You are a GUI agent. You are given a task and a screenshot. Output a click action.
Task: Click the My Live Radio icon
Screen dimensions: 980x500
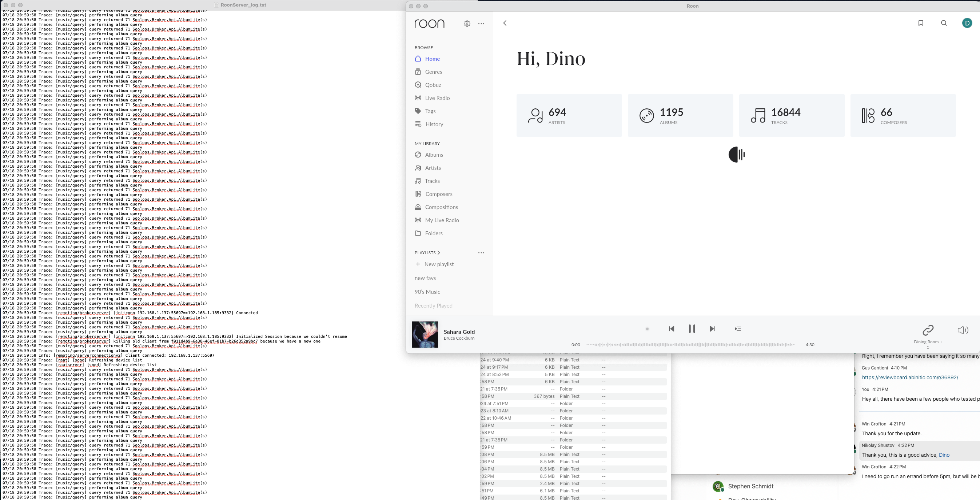[418, 220]
